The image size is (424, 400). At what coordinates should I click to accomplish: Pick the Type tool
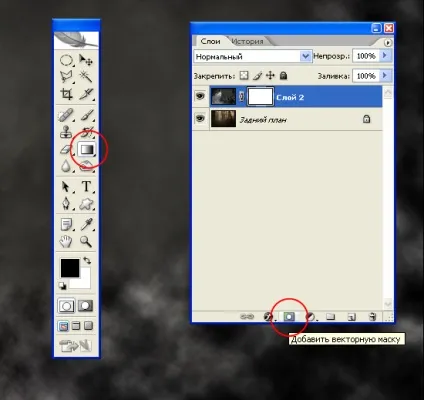(x=86, y=186)
